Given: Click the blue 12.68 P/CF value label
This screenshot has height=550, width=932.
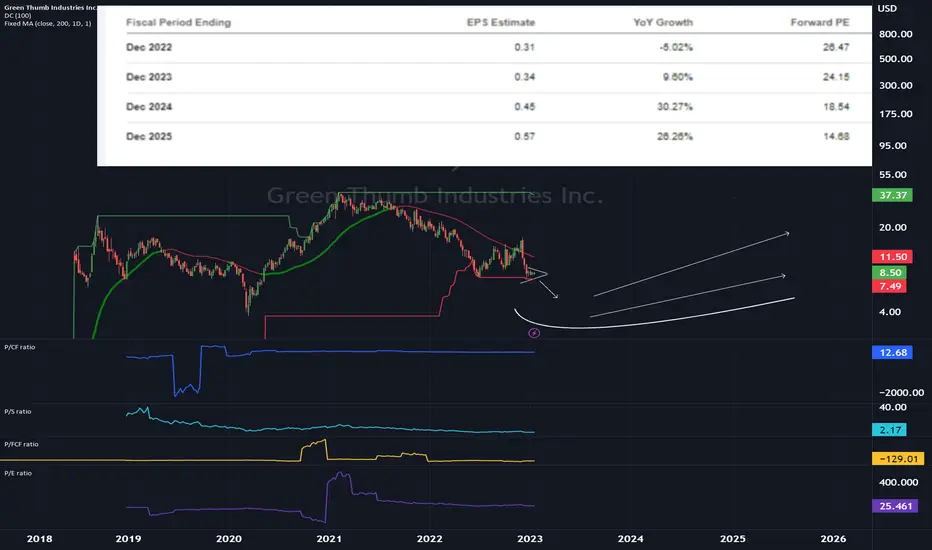Looking at the screenshot, I should point(892,353).
